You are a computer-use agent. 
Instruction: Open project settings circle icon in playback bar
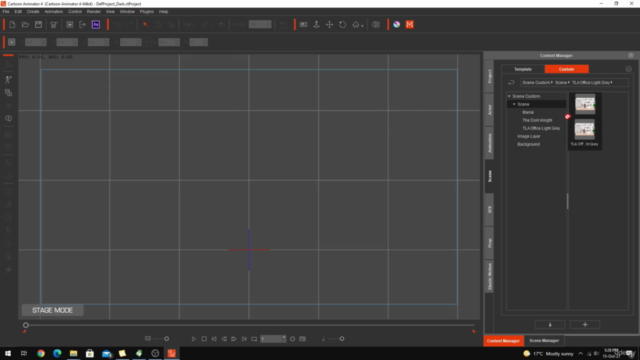(292, 339)
